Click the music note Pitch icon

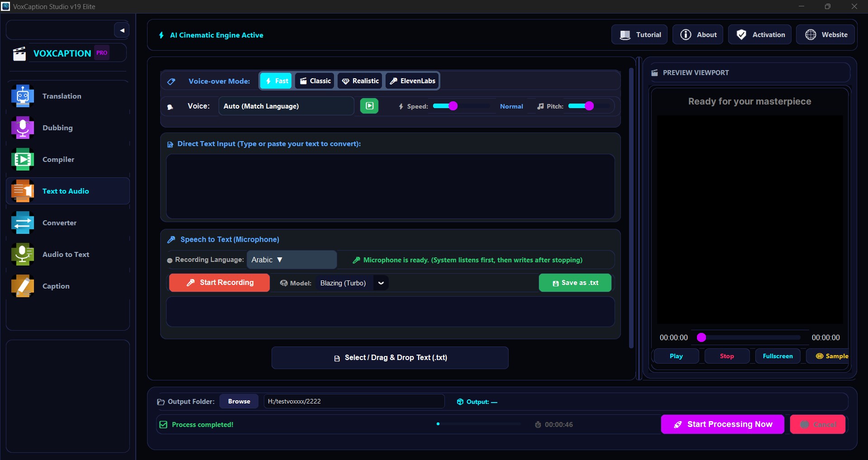coord(540,106)
